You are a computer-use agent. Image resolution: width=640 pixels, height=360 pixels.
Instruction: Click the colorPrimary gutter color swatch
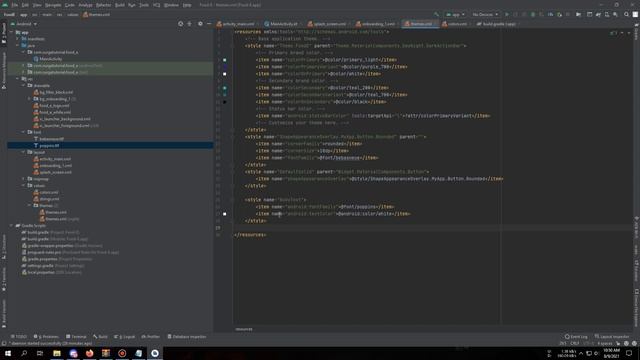[224, 60]
